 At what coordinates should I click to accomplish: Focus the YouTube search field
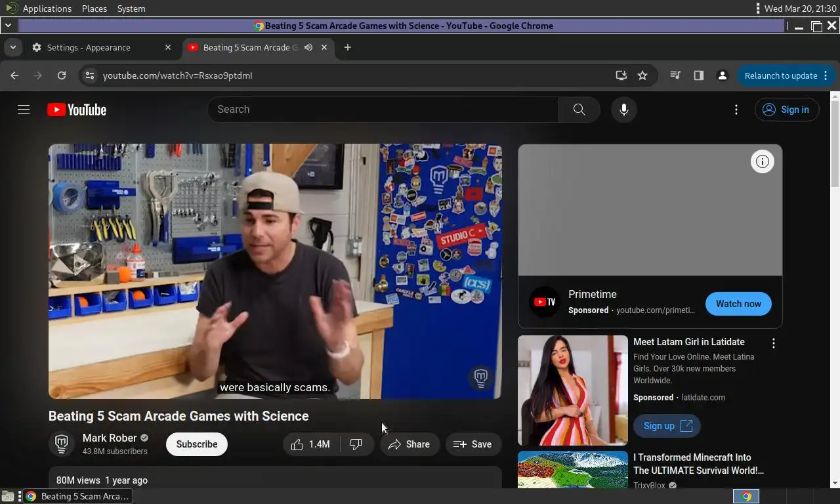click(383, 110)
